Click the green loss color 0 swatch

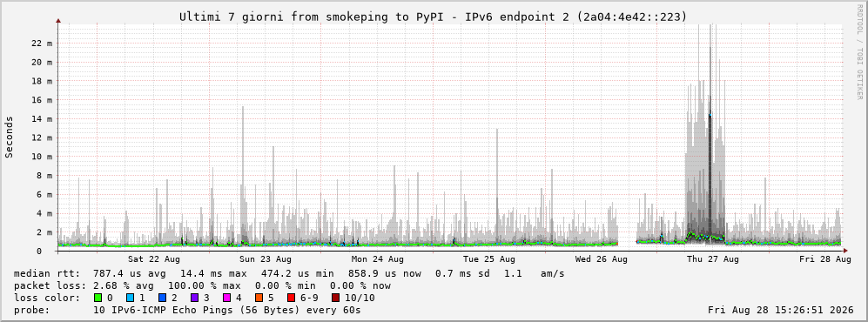pos(98,299)
